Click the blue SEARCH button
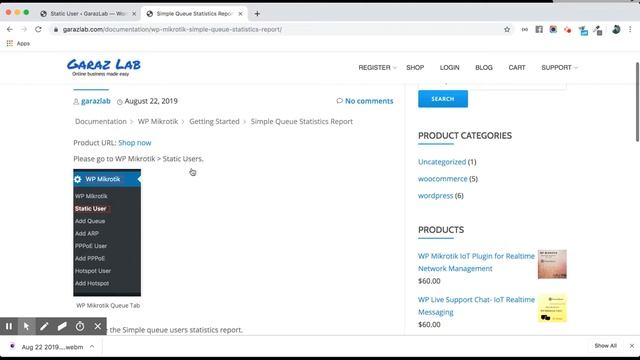This screenshot has width=640, height=360. click(x=443, y=99)
